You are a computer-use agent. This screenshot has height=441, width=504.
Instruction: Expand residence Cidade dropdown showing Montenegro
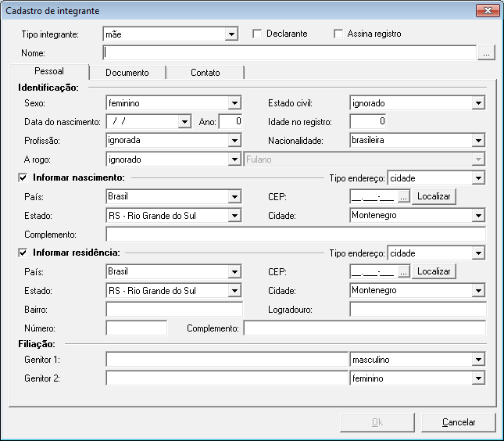[478, 290]
